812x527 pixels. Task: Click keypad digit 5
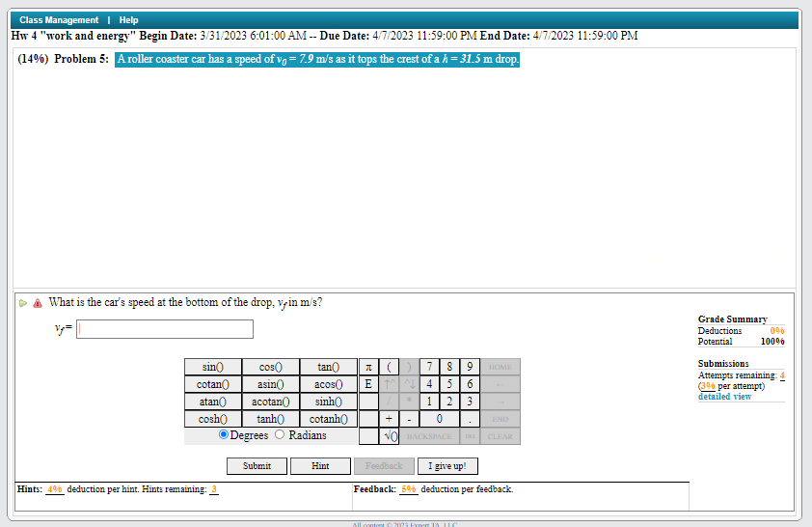point(449,384)
